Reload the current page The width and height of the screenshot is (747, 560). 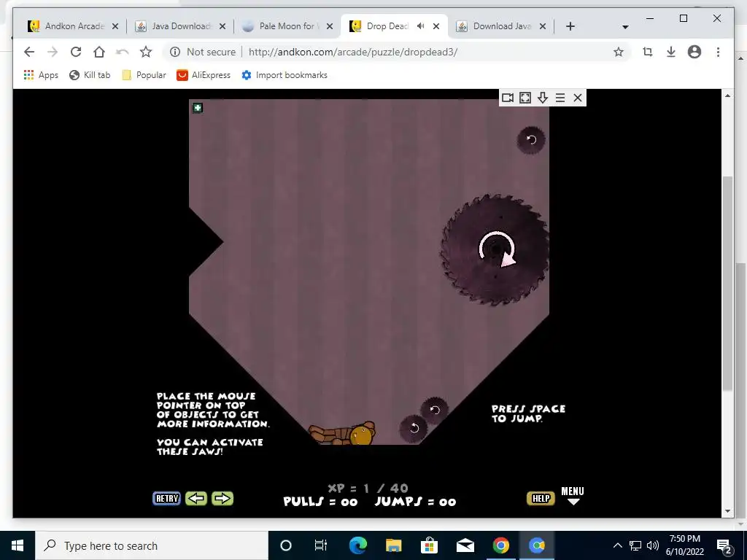click(x=76, y=52)
